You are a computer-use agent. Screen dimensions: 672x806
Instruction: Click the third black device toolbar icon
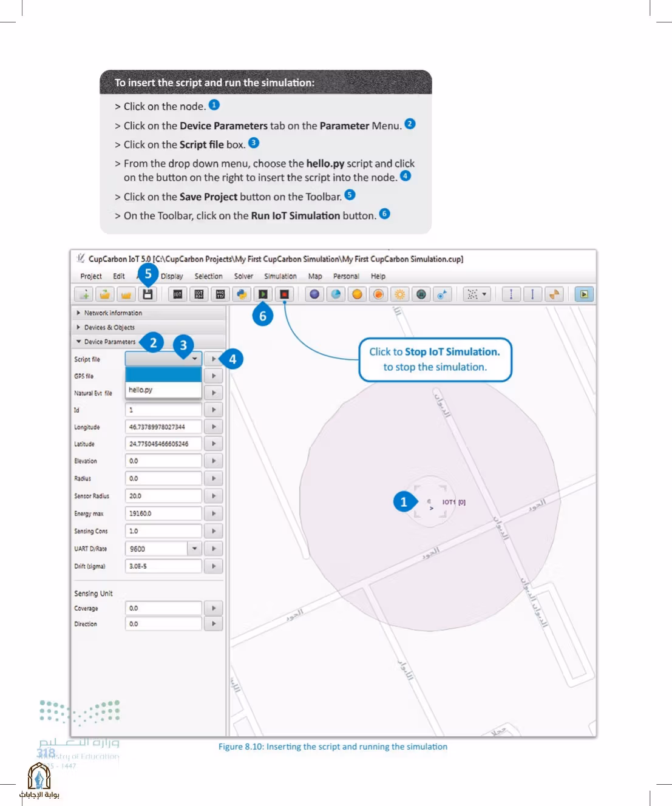[x=220, y=294]
